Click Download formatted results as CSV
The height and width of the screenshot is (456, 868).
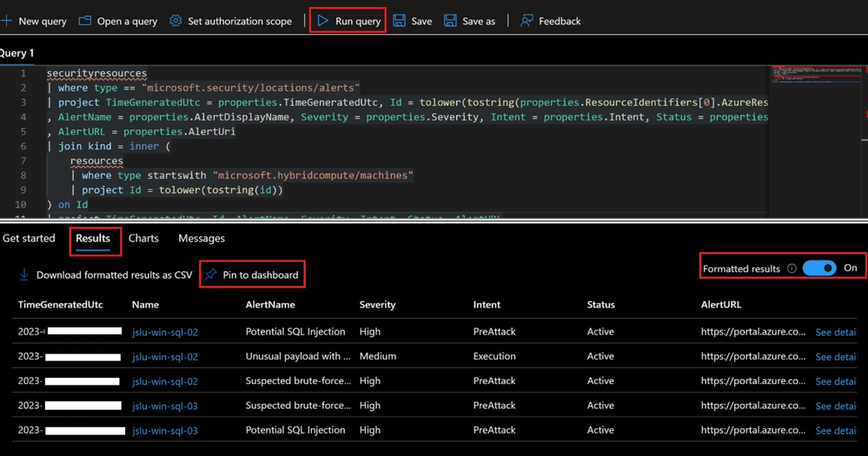click(114, 275)
